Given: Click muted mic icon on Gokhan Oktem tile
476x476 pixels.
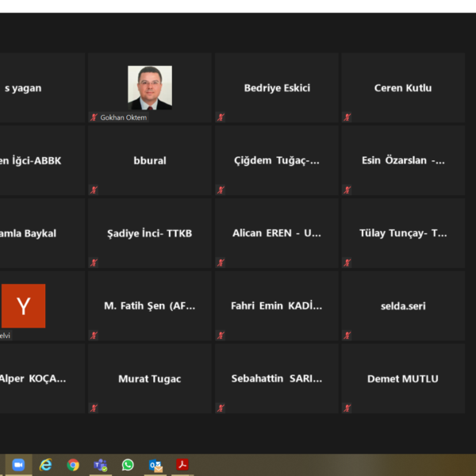Looking at the screenshot, I should pos(94,117).
